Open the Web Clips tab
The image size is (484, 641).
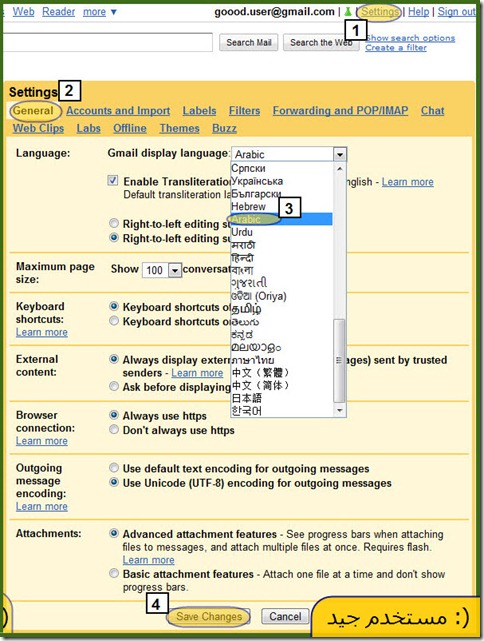38,128
